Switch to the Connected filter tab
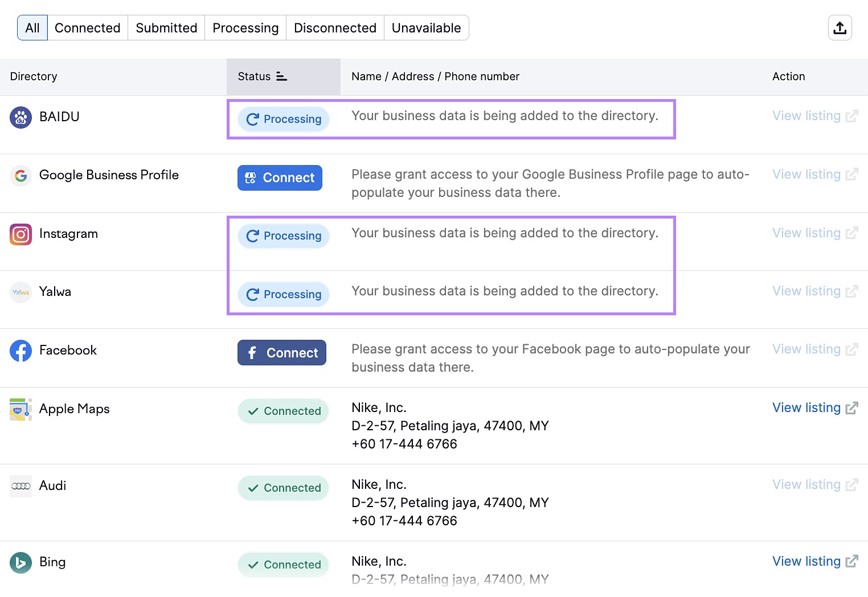The height and width of the screenshot is (597, 868). pos(87,27)
